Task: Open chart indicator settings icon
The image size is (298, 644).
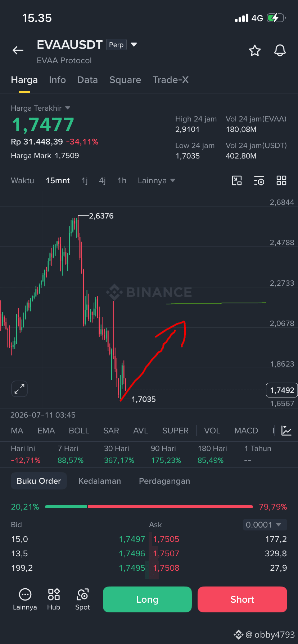Action: 259,180
